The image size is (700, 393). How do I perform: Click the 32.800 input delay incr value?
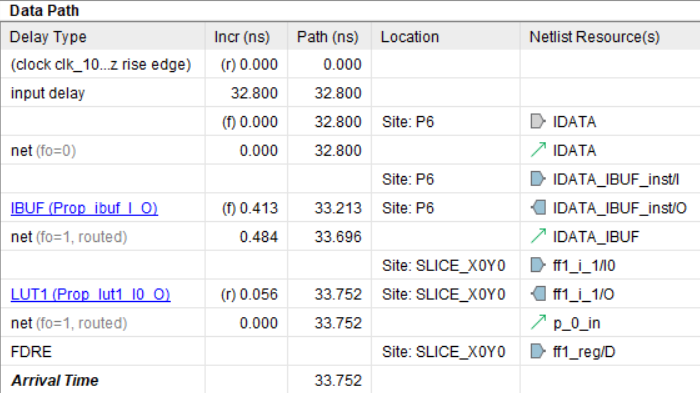[x=254, y=93]
